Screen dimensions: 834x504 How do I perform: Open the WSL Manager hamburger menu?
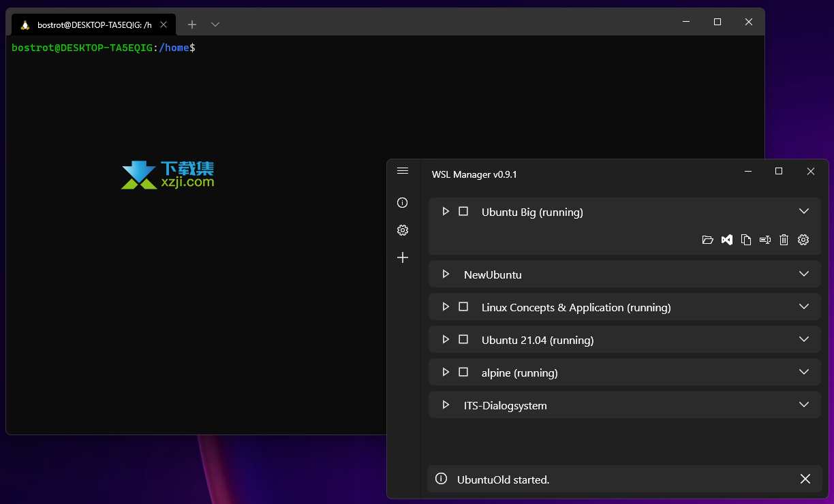pos(403,171)
